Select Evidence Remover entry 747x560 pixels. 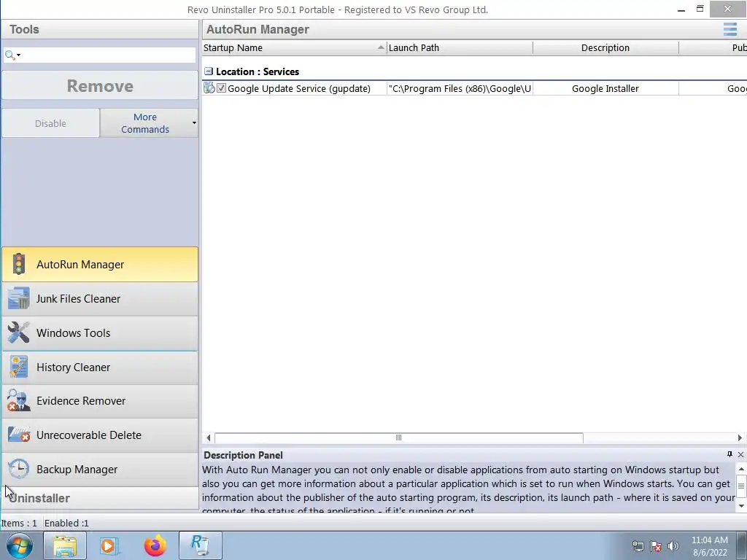(99, 401)
